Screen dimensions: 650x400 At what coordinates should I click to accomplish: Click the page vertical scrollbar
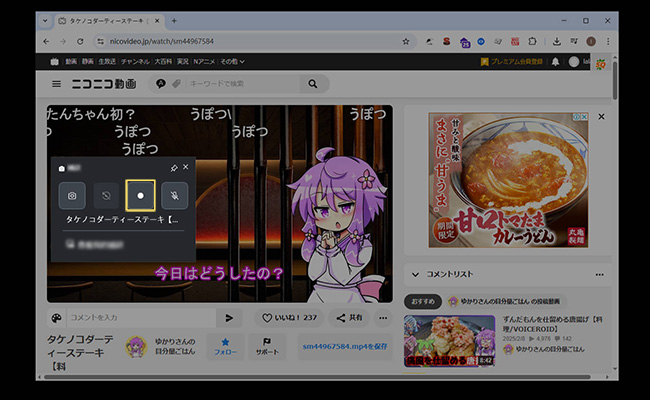click(615, 80)
